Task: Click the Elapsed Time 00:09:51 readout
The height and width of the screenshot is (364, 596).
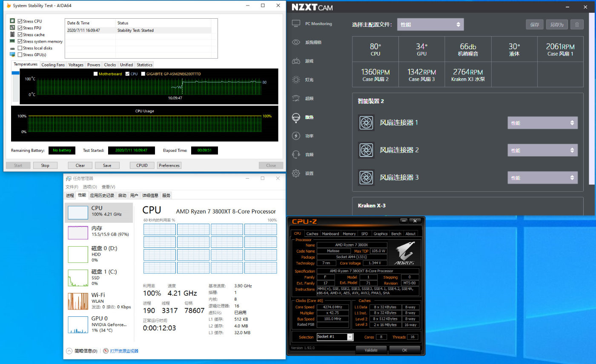Action: [x=204, y=150]
